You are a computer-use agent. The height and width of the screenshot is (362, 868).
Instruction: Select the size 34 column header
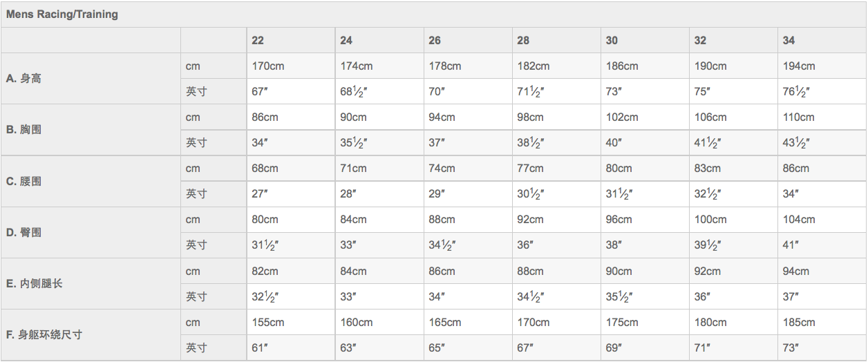pyautogui.click(x=789, y=40)
